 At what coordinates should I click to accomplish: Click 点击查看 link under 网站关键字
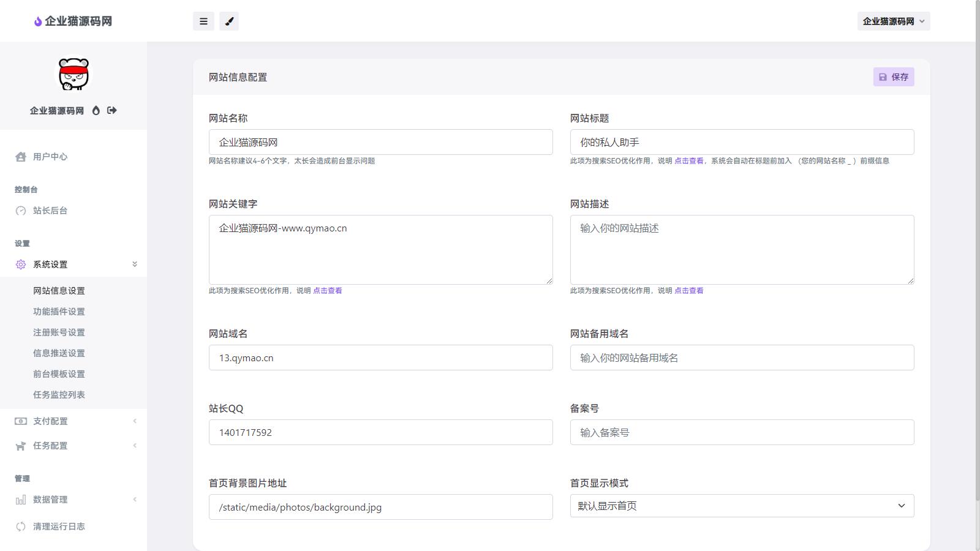pos(328,291)
